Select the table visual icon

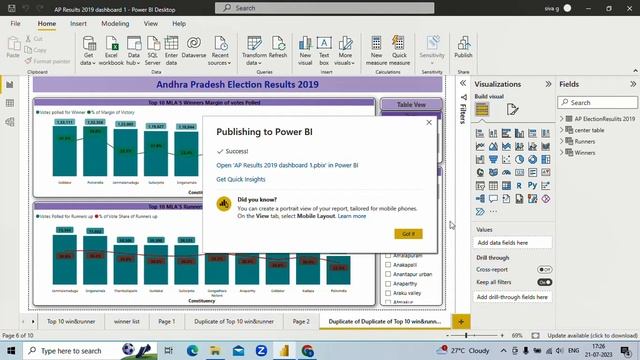point(493,186)
